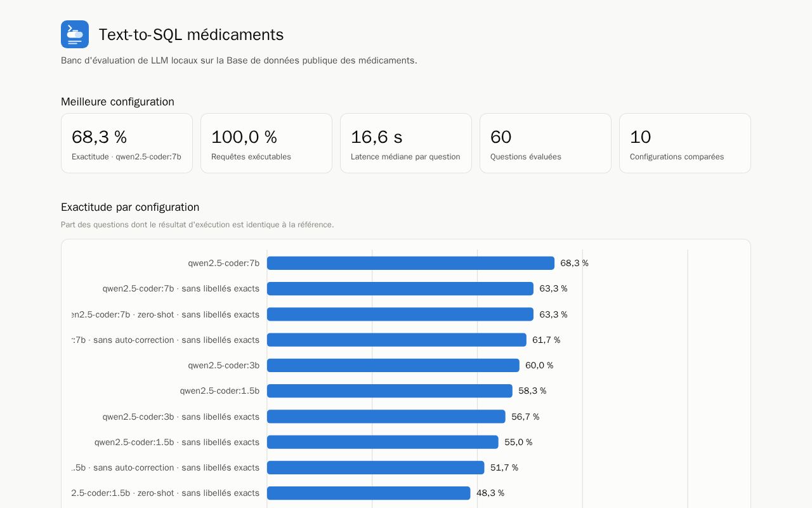812x508 pixels.
Task: Click the '100,0 %' executable requests value
Action: pos(244,137)
